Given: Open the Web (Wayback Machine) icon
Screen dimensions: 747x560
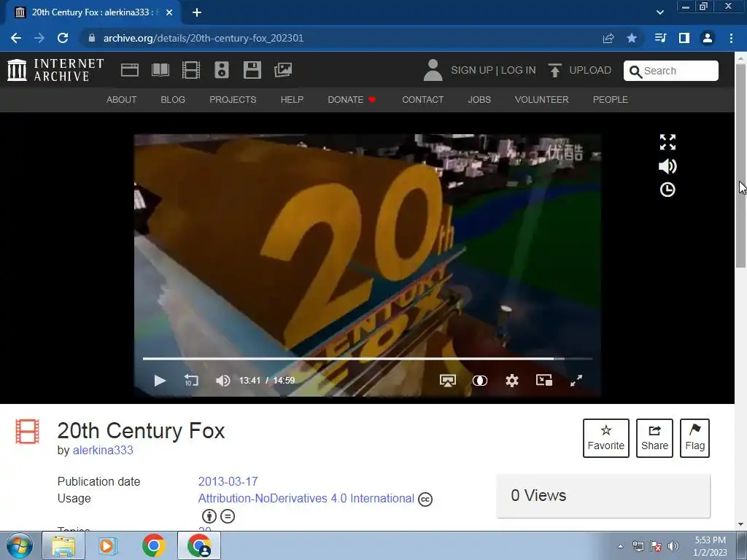Looking at the screenshot, I should (x=130, y=70).
